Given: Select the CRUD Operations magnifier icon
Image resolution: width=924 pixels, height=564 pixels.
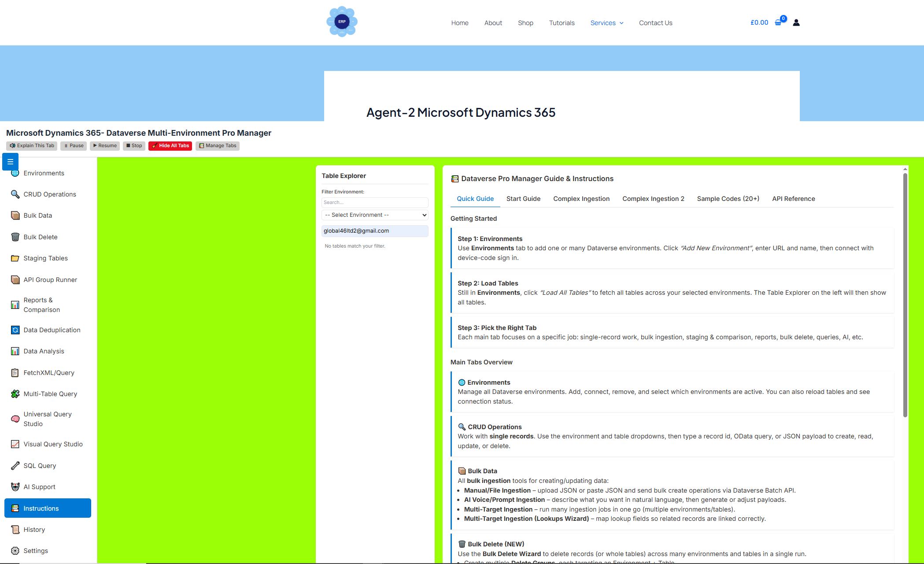Looking at the screenshot, I should pyautogui.click(x=15, y=194).
